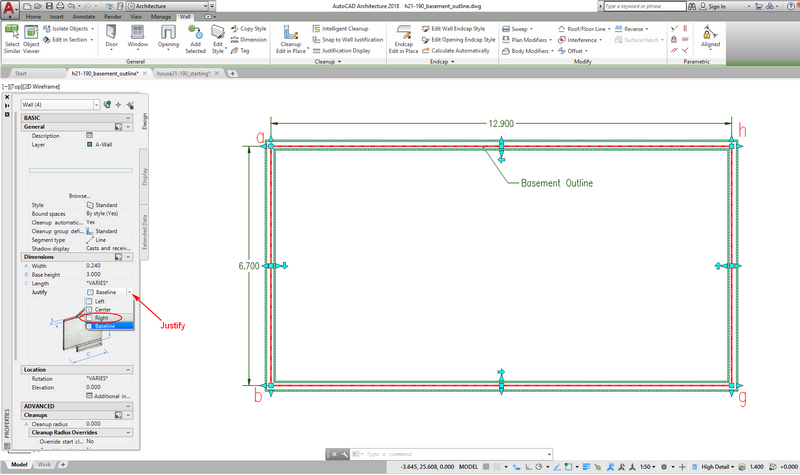Screen dimensions: 800x475
Task: Click the Additional information button
Action: (108, 396)
